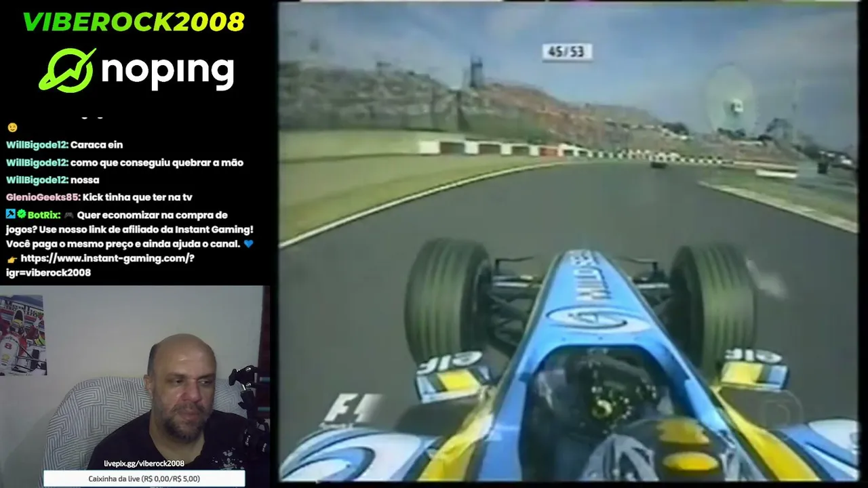Image resolution: width=868 pixels, height=488 pixels.
Task: Click the racing poster on the webcam wall
Action: tap(23, 335)
